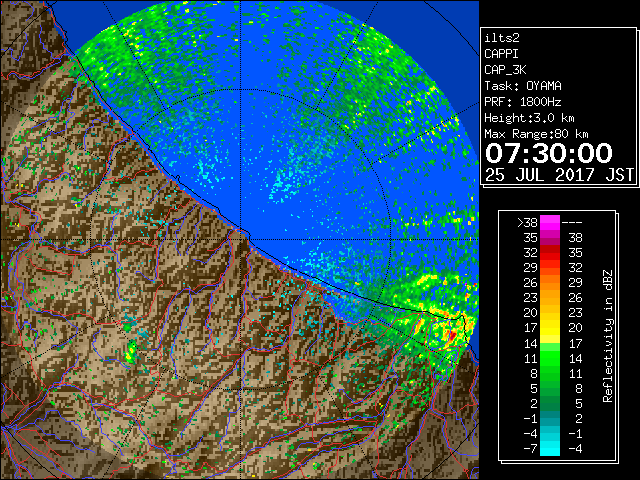Viewport: 640px width, 480px height.
Task: Click the '>38' legend label
Action: coord(527,223)
